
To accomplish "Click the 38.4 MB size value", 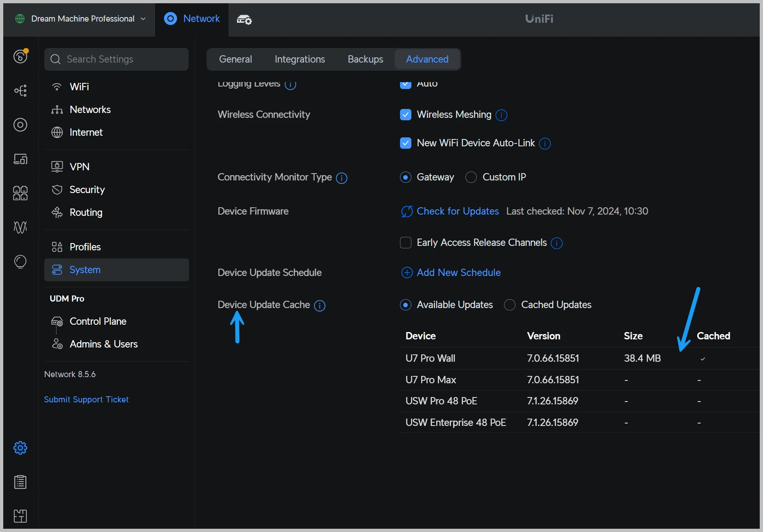I will (642, 358).
